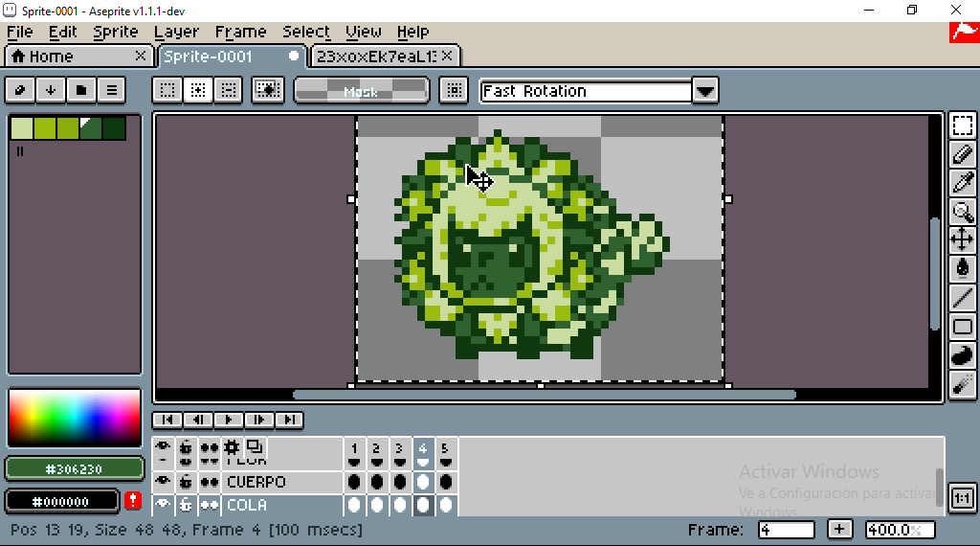Pick the darkest green palette swatch
The height and width of the screenshot is (546, 980).
coord(114,128)
